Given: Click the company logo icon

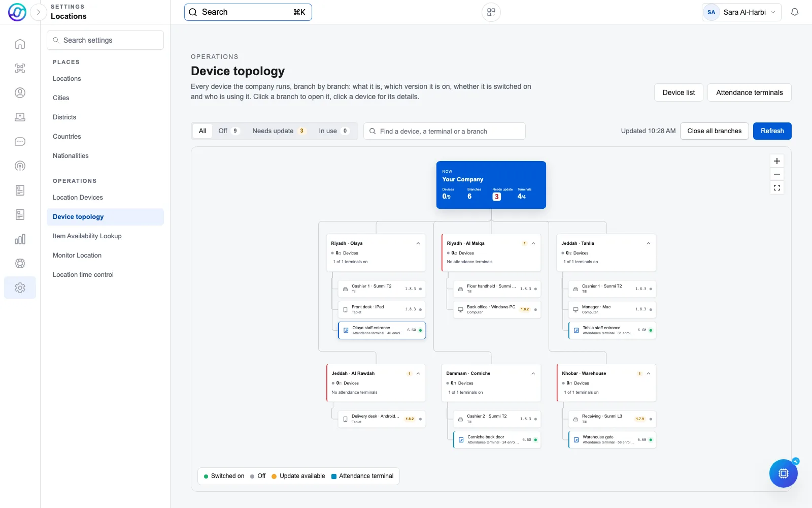Looking at the screenshot, I should pyautogui.click(x=17, y=12).
